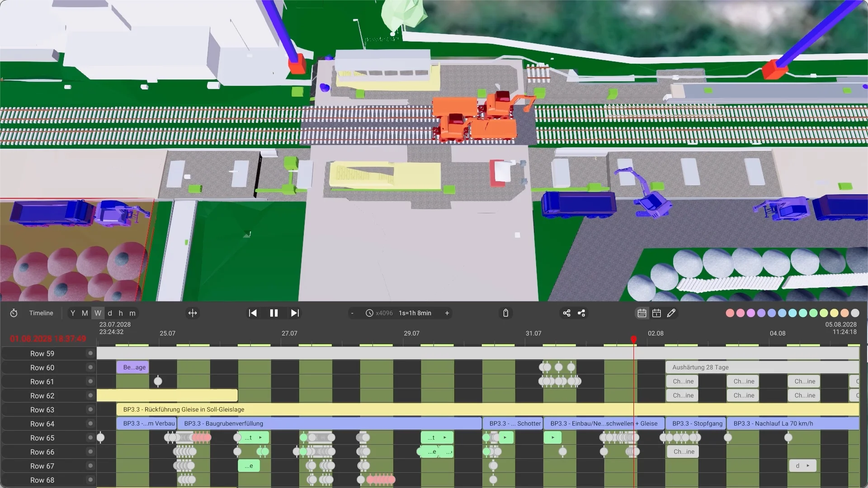The height and width of the screenshot is (488, 868).
Task: Select BP3.3 - Rückführung Gleise in Soll-Gleislage
Action: pos(488,409)
